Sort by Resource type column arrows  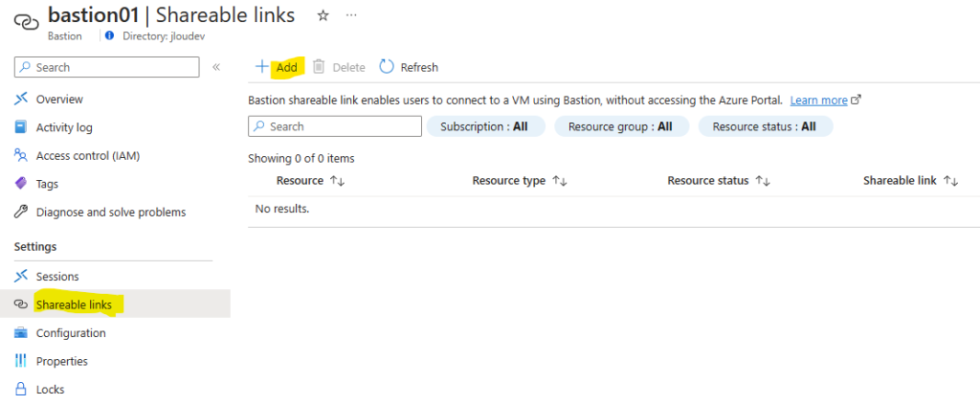click(x=559, y=181)
